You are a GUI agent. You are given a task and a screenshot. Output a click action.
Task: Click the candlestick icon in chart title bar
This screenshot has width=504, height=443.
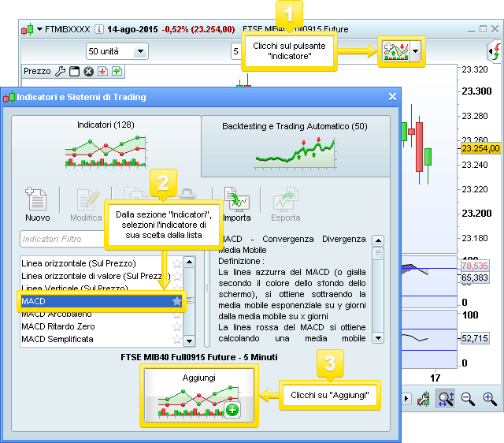[x=28, y=29]
